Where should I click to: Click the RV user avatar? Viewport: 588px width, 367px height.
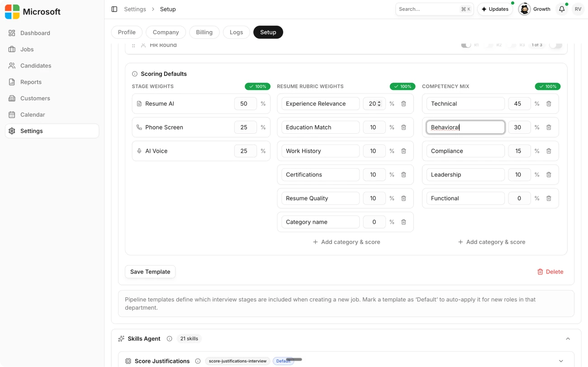click(578, 9)
